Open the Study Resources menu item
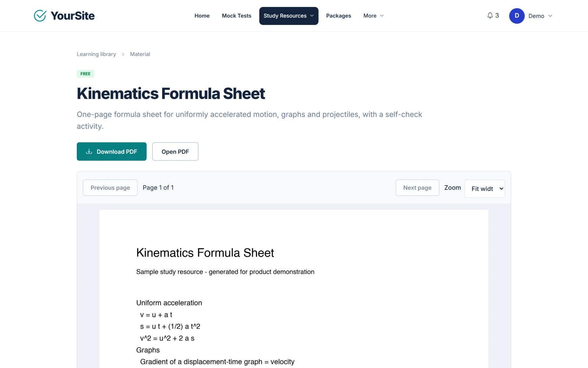 tap(289, 16)
